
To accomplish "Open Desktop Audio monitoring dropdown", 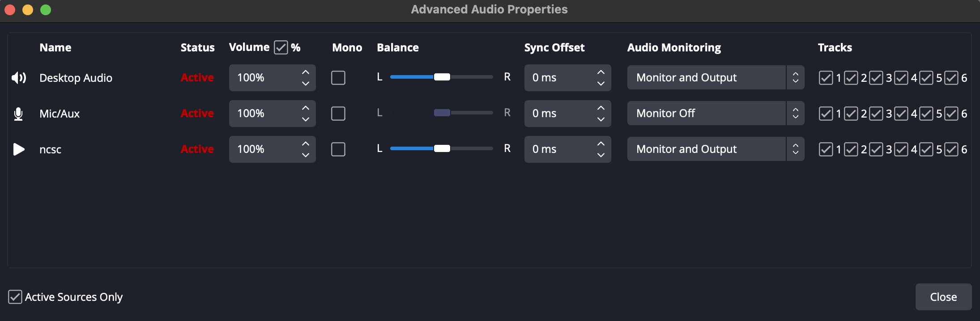I will [x=715, y=78].
